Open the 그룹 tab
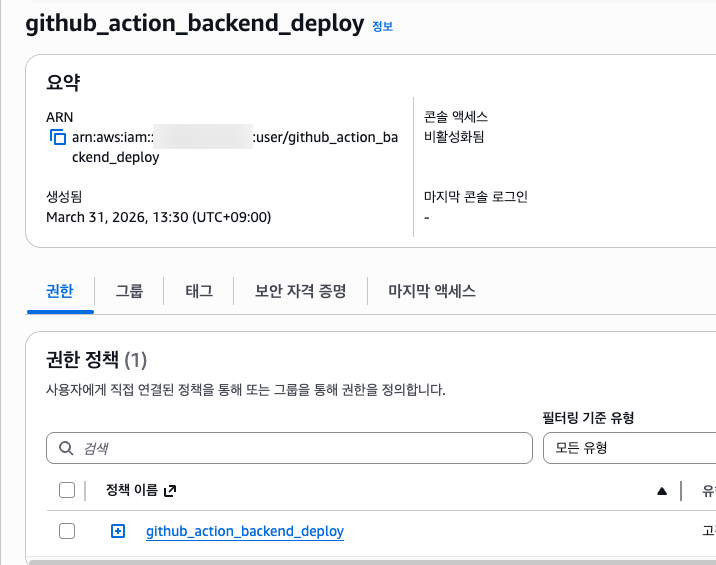Image resolution: width=716 pixels, height=565 pixels. coord(129,291)
